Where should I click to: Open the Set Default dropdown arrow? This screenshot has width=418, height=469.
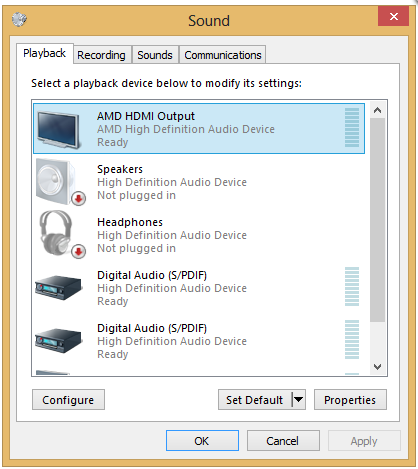click(298, 399)
